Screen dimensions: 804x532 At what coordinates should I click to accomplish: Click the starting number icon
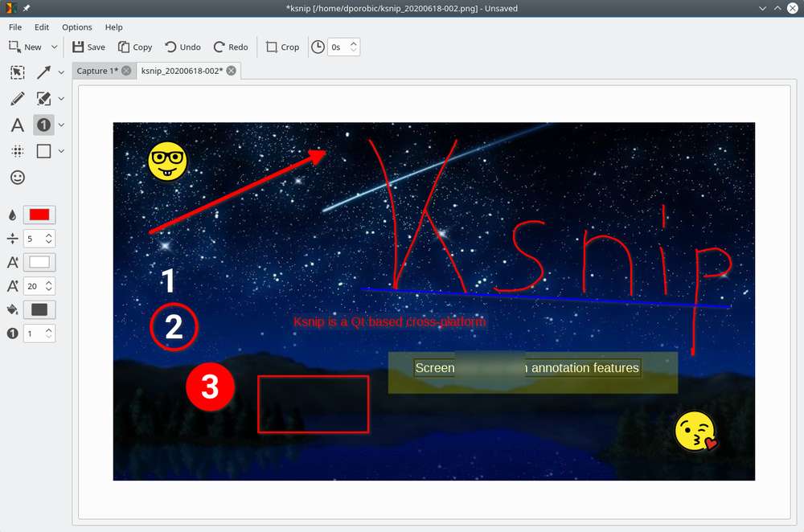(12, 334)
